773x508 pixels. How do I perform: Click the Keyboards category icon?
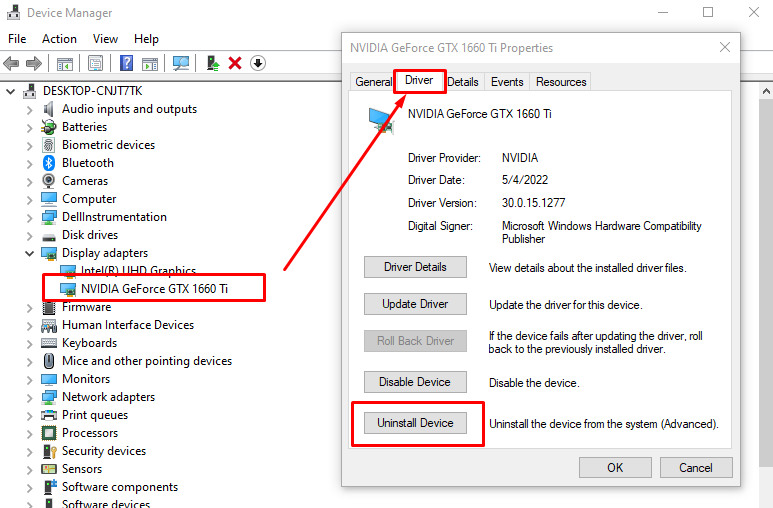[x=49, y=343]
